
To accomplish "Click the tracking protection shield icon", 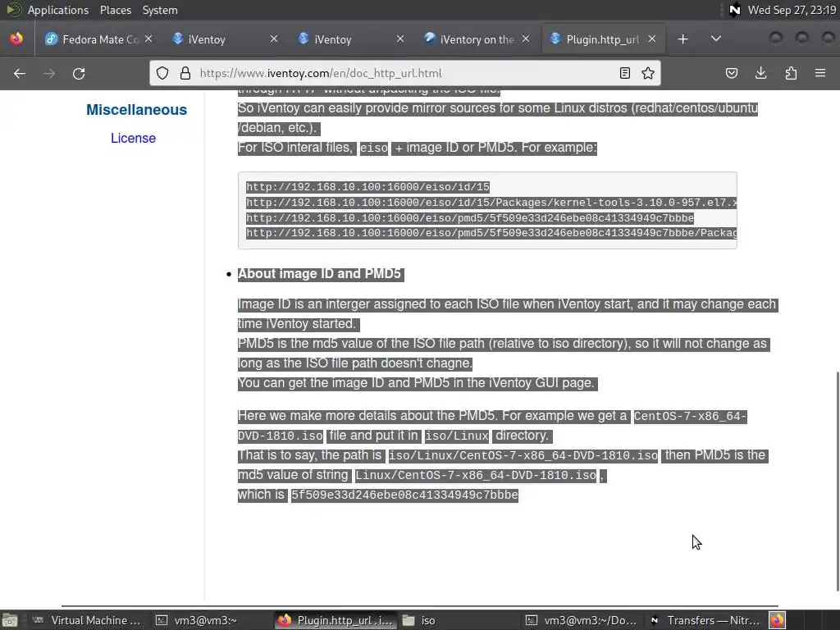I will [x=162, y=73].
